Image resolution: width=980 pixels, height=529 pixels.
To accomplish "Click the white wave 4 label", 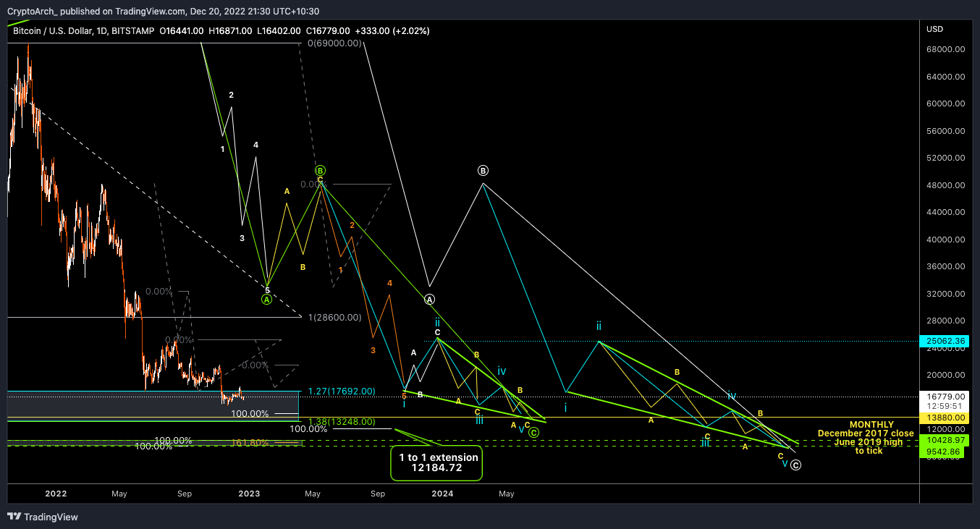I will click(x=255, y=145).
